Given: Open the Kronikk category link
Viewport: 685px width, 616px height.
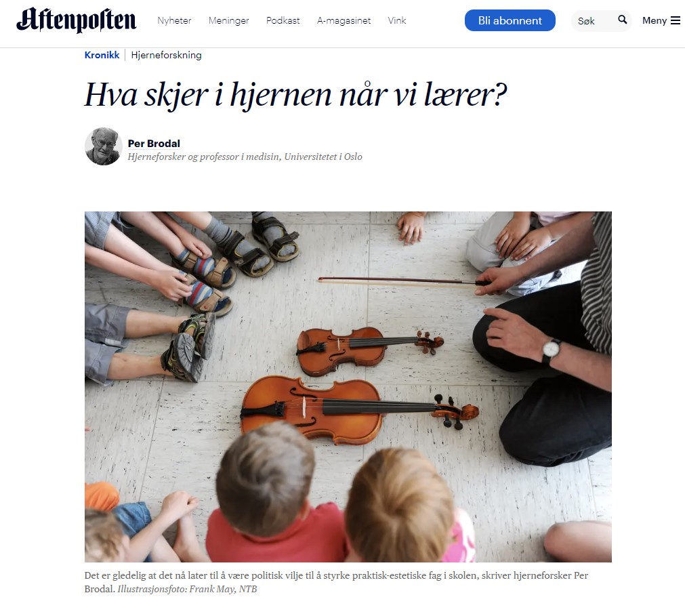Looking at the screenshot, I should point(102,55).
